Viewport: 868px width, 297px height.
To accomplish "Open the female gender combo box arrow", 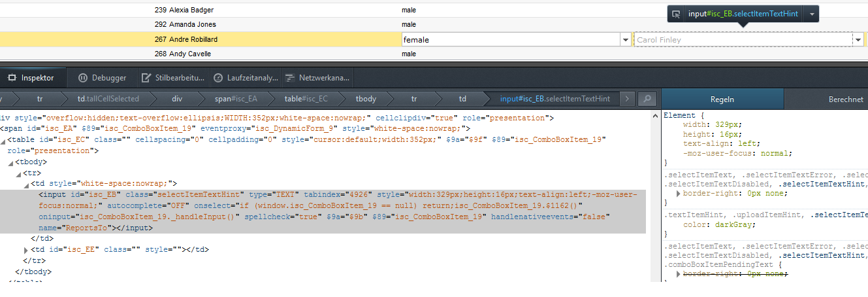I will [x=625, y=40].
